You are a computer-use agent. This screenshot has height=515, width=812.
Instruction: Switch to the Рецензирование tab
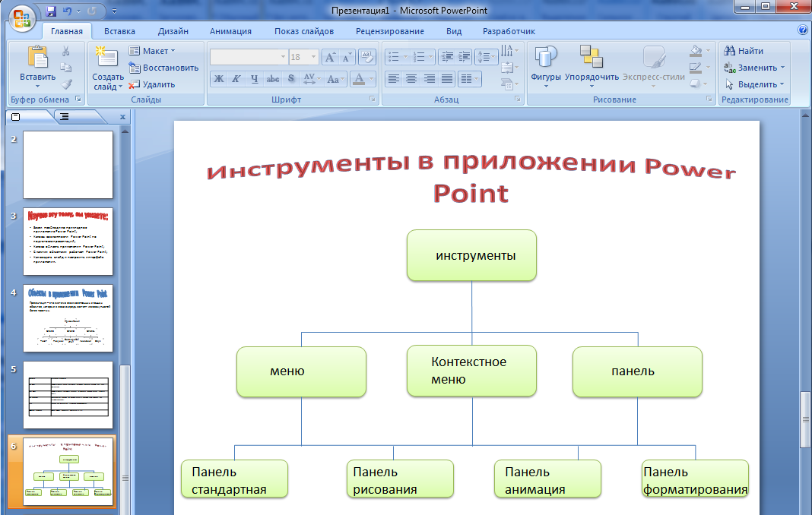click(390, 31)
